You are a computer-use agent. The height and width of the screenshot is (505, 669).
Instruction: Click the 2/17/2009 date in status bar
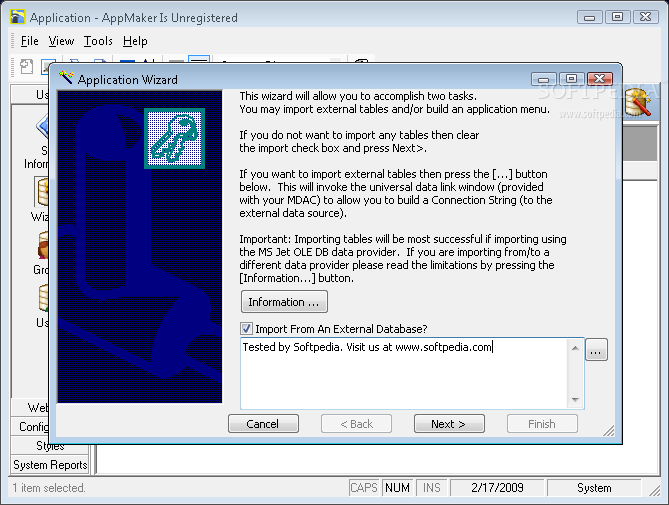497,488
